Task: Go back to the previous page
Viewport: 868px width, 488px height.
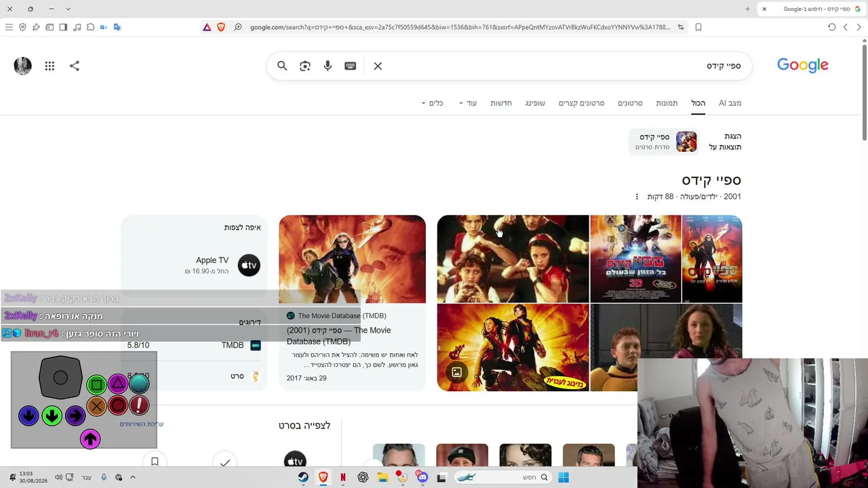Action: tap(859, 27)
